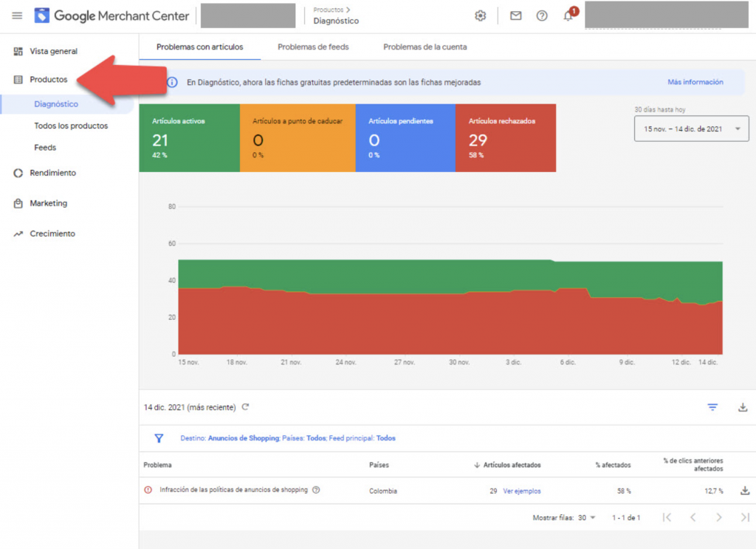Image resolution: width=756 pixels, height=549 pixels.
Task: Click the refresh icon beside 14 dic. 2021
Action: (x=246, y=407)
